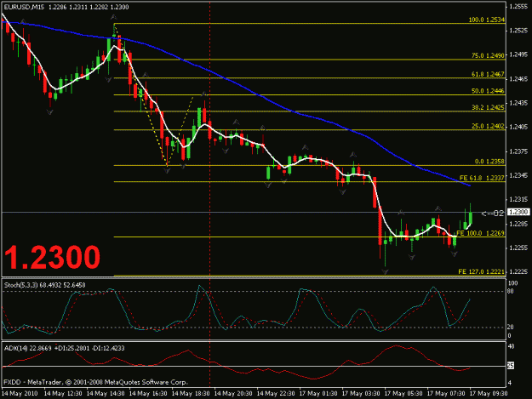Image resolution: width=532 pixels, height=399 pixels.
Task: Click the 1.2345 price axis value
Action: 518,175
